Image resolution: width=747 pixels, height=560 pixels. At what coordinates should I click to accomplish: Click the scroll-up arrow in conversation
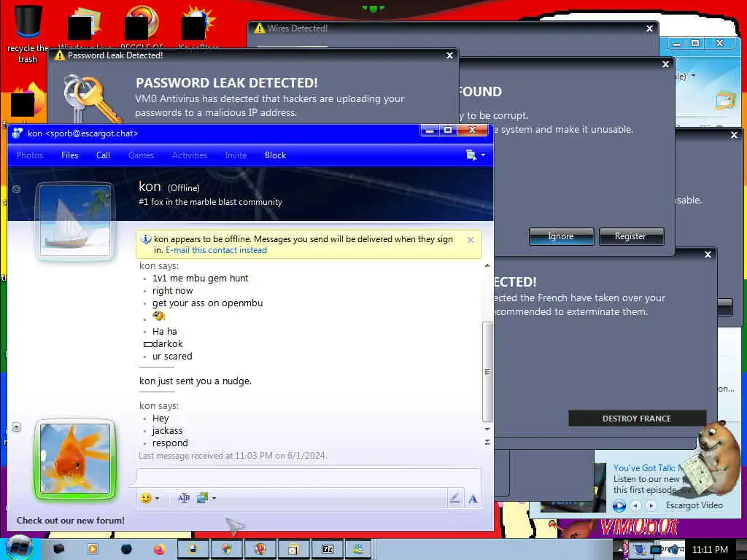(487, 265)
